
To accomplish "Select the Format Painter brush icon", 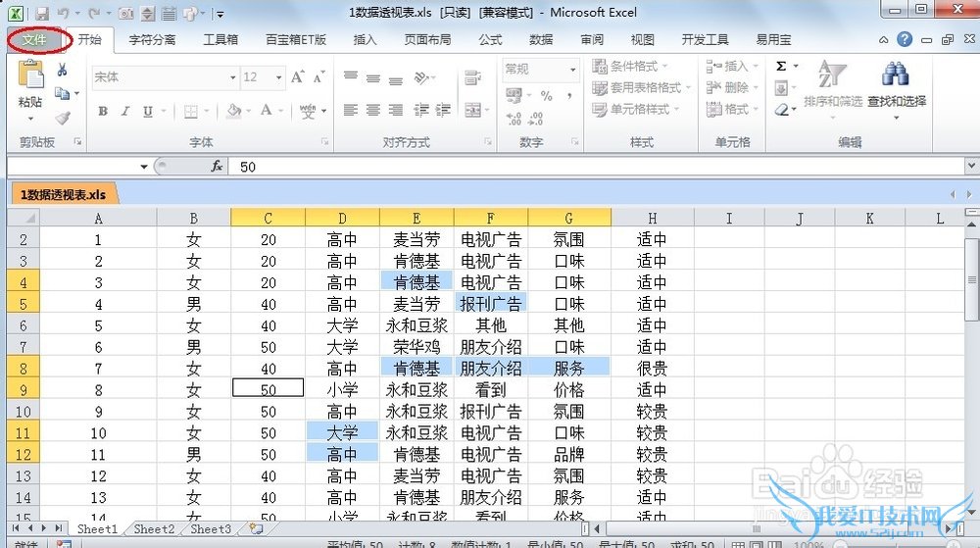I will [63, 117].
